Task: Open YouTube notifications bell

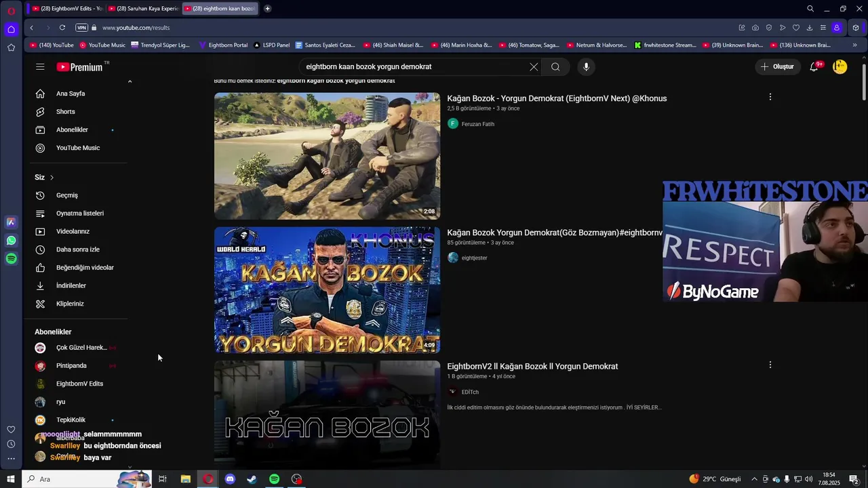Action: pos(814,66)
